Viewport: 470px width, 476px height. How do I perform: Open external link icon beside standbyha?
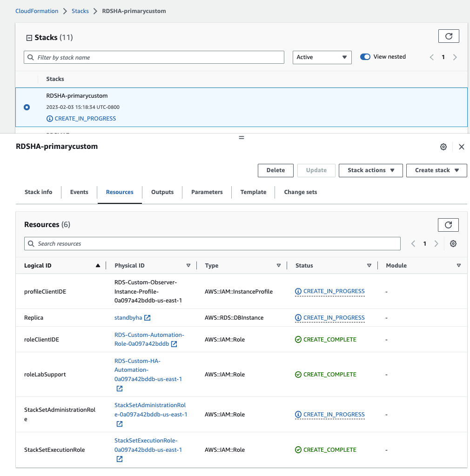point(147,317)
